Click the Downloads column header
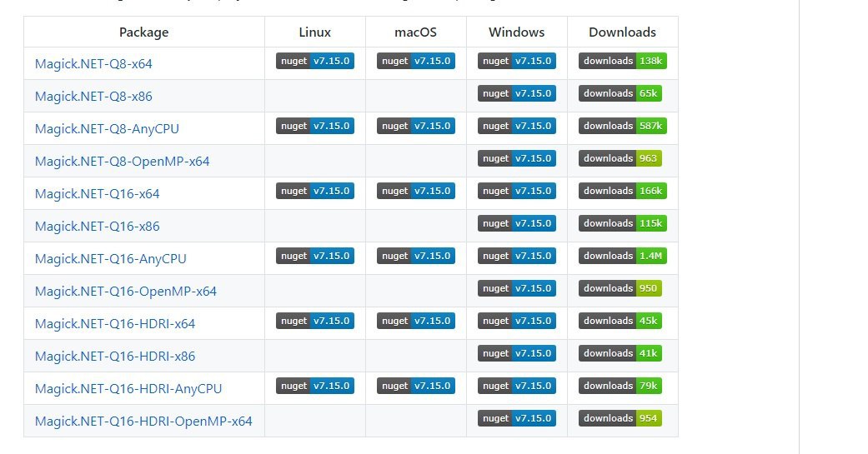Image resolution: width=868 pixels, height=454 pixels. coord(622,32)
